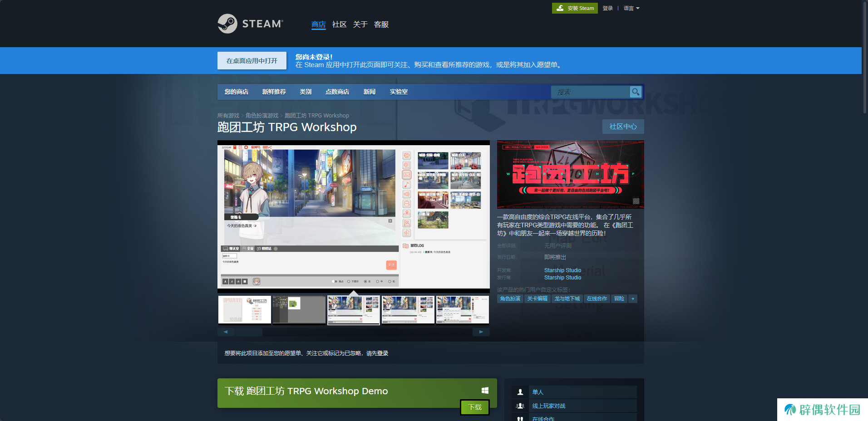Open the 语言 language dropdown
868x421 pixels.
[x=631, y=8]
